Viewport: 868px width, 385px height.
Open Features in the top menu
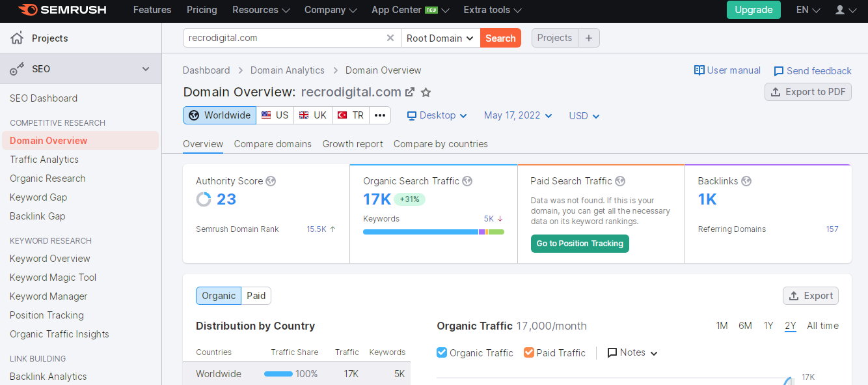152,10
